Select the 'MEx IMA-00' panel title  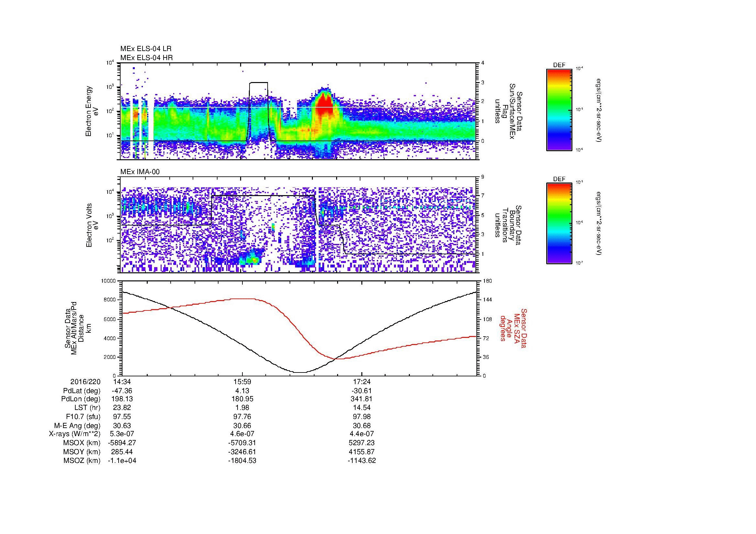(x=140, y=172)
